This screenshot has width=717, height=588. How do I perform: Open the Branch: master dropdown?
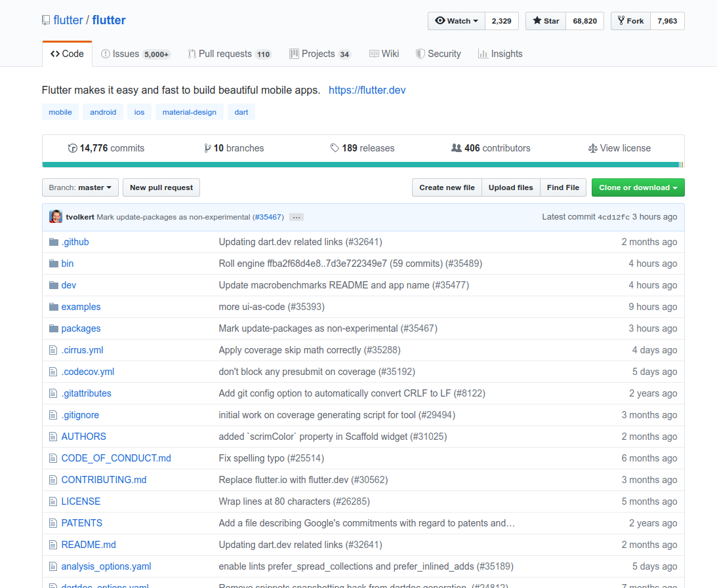[x=80, y=187]
